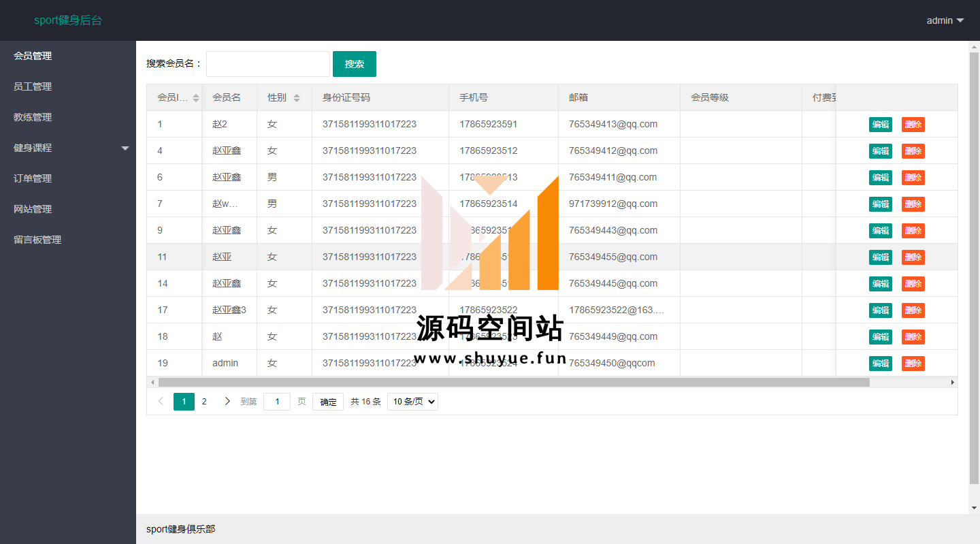Open 订单管理 in the sidebar

[x=68, y=178]
